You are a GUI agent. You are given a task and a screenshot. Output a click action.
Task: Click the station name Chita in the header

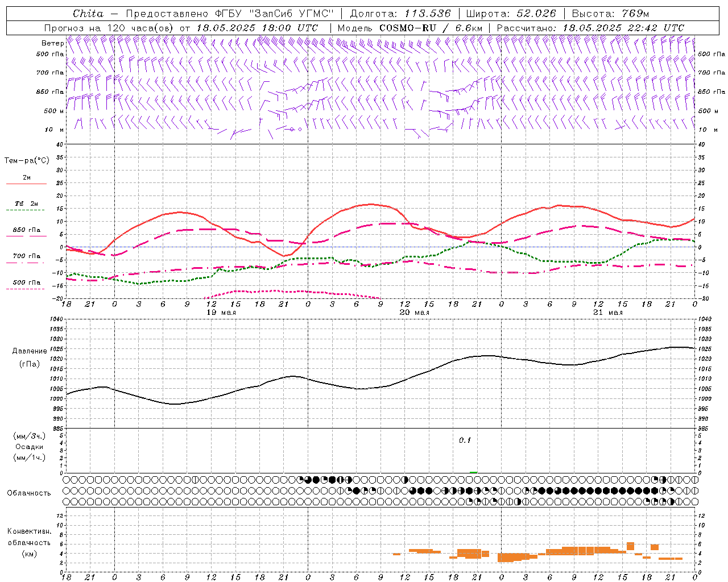(88, 14)
